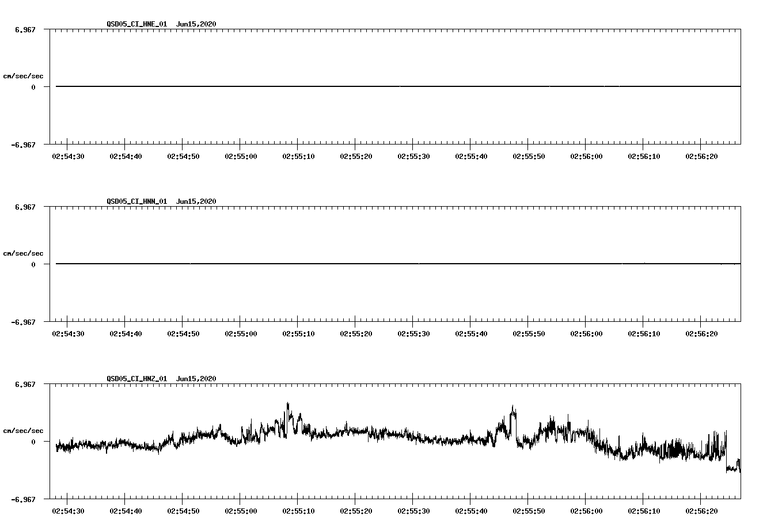Click the 02:56:20 label under the HNE plot

coord(701,157)
